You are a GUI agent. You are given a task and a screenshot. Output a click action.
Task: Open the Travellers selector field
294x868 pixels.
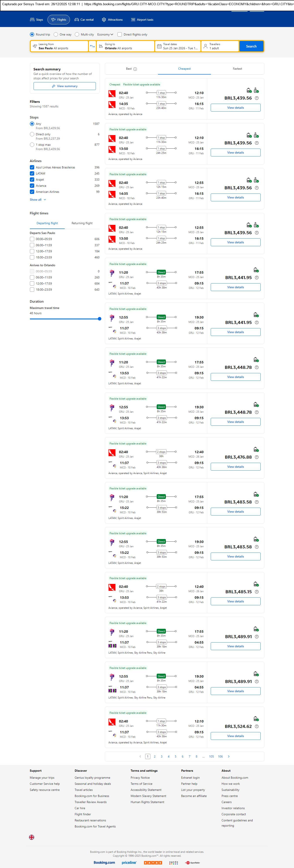pyautogui.click(x=220, y=46)
